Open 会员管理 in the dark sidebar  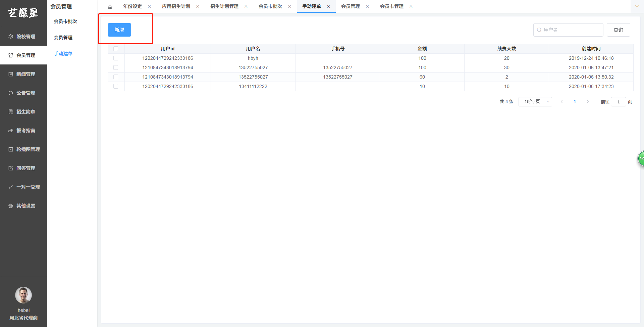click(23, 55)
